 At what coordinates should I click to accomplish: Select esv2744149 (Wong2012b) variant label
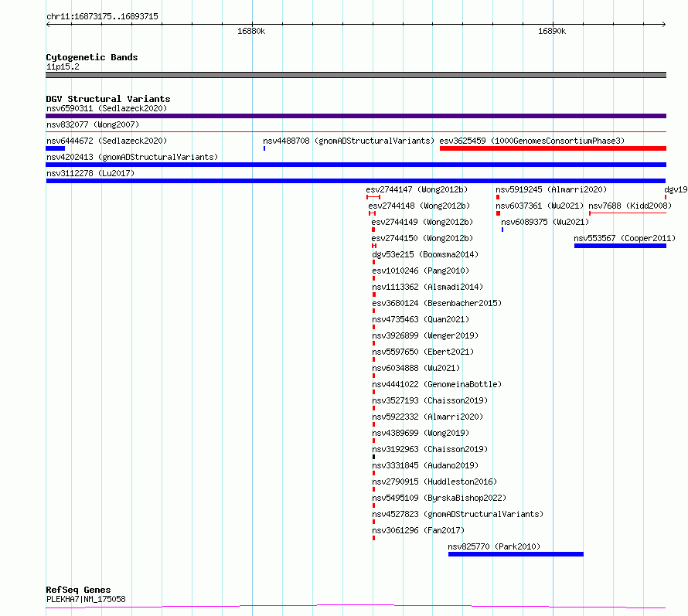point(422,222)
